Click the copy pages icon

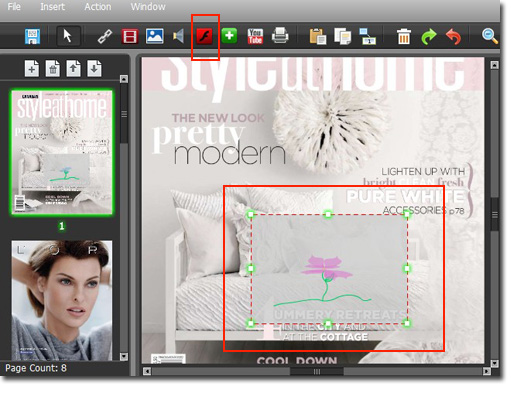coord(343,36)
